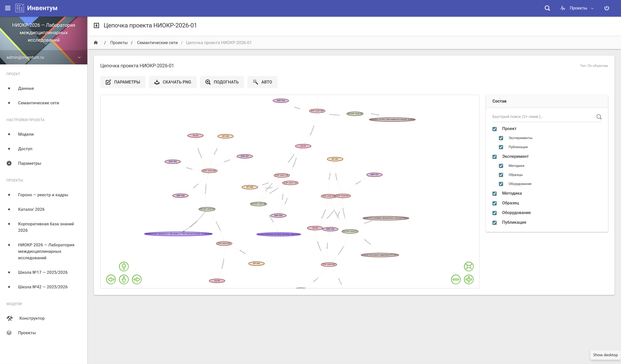This screenshot has height=364, width=621.
Task: Open Данные in the sidebar
Action: (26, 88)
